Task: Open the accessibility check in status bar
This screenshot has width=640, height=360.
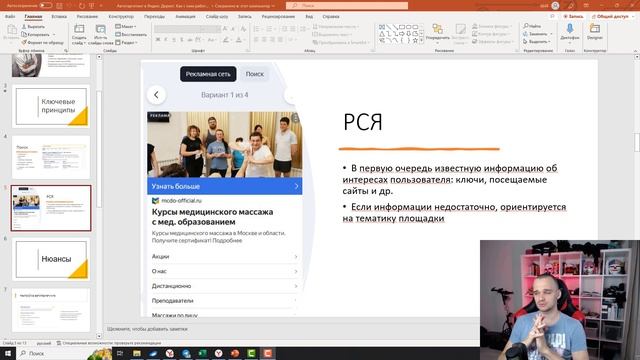Action: pos(109,343)
